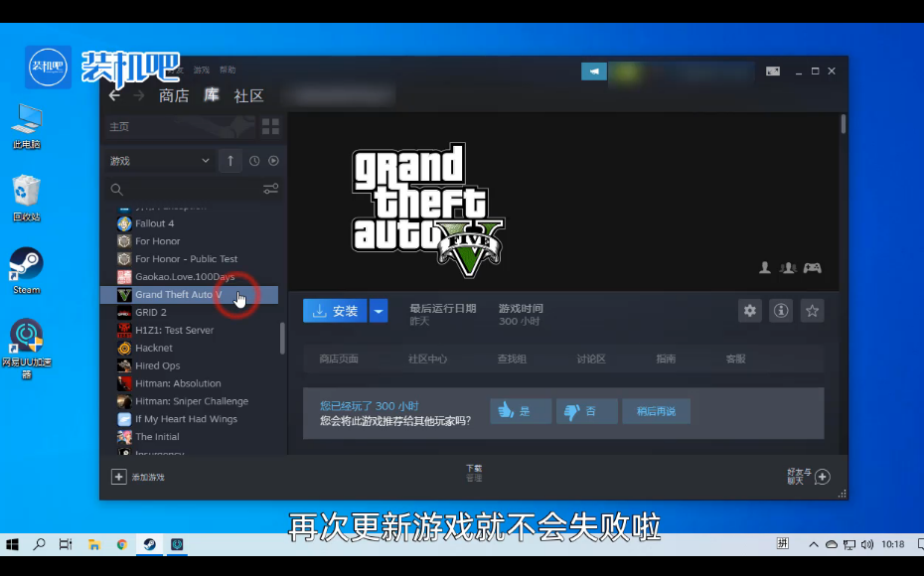Open Windows system tray overflow chevron

point(813,544)
